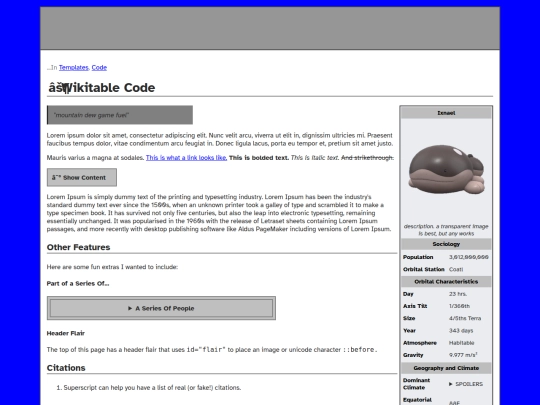Click the 'Other Features' section heading

(79, 247)
